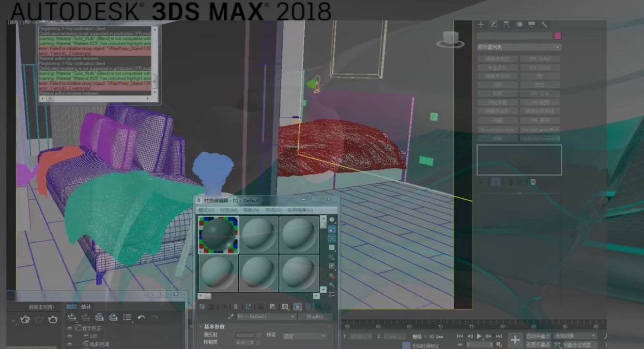Click the pink object color swatch

point(558,36)
